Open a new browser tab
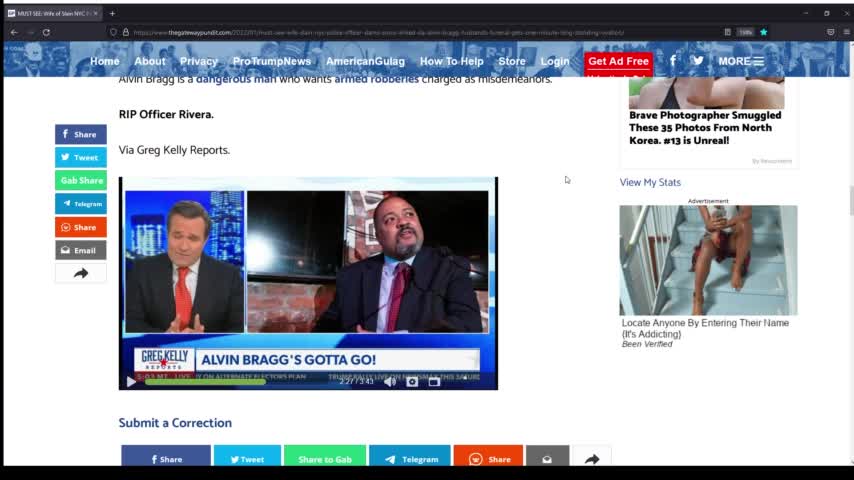Viewport: 854px width, 480px height. (x=112, y=13)
